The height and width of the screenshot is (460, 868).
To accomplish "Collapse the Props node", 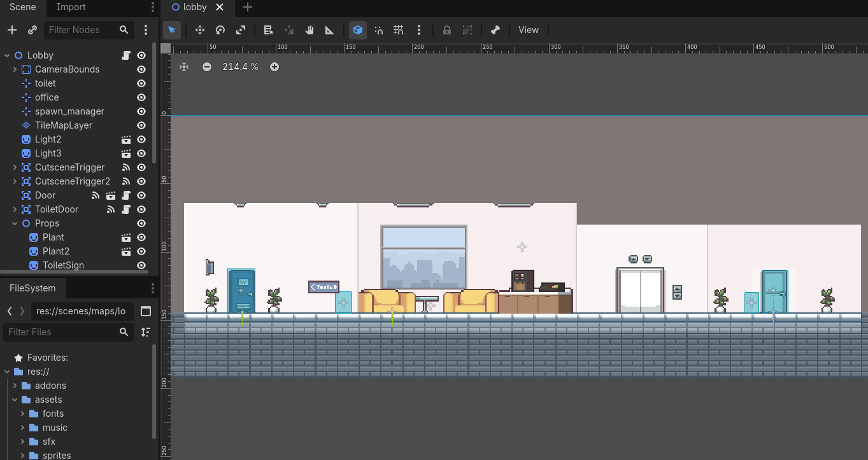I will click(14, 223).
